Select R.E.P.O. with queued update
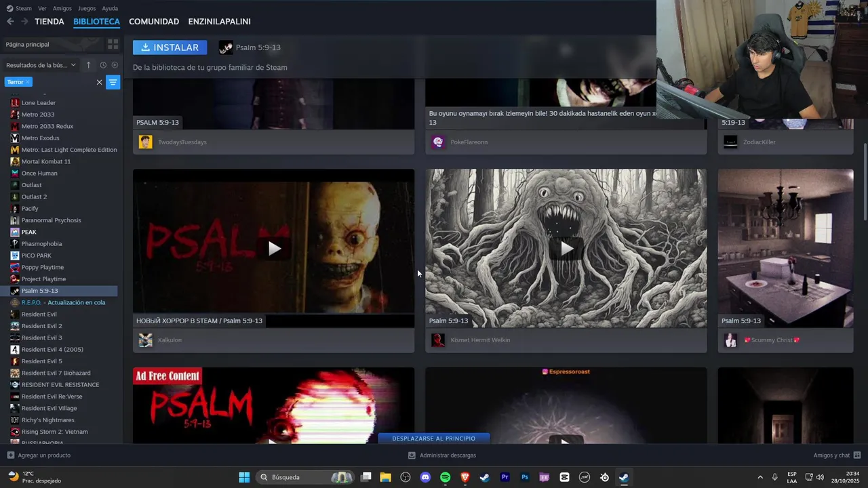The width and height of the screenshot is (868, 488). [63, 302]
